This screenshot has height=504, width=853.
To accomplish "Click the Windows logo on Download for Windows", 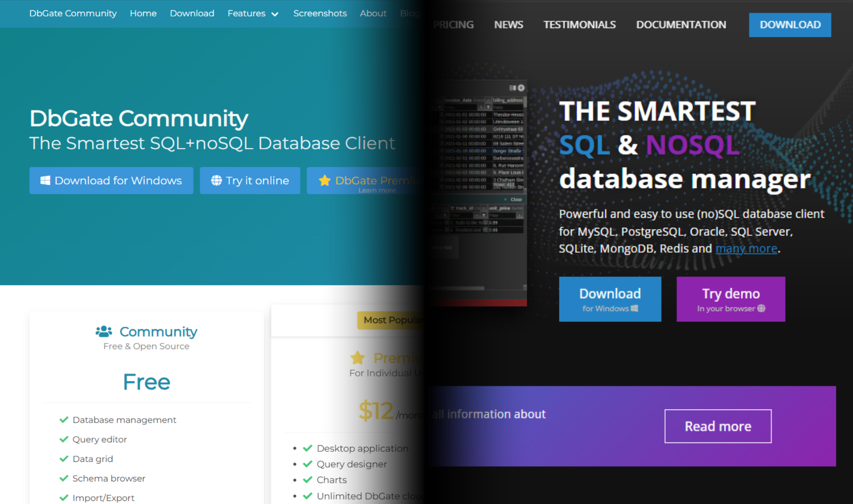I will tap(45, 181).
